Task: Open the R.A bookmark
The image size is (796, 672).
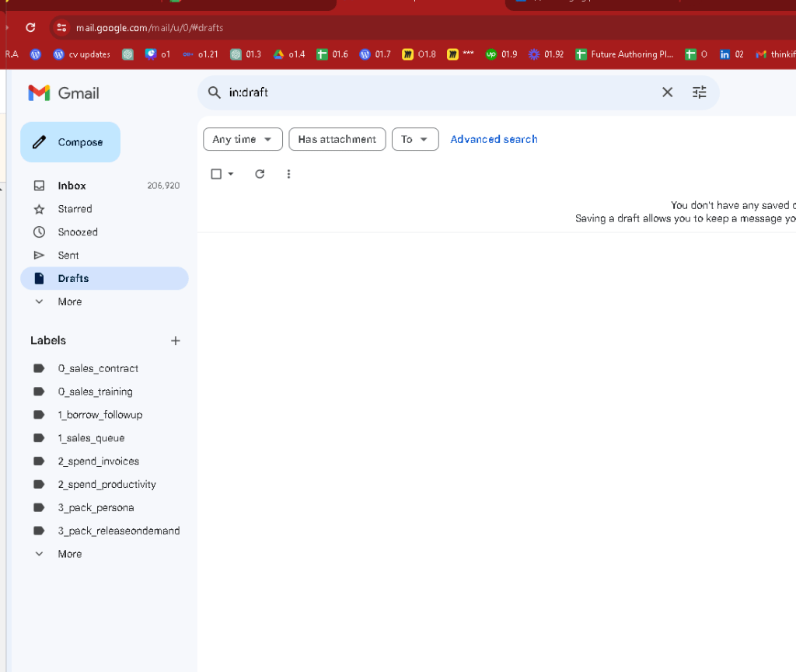Action: [11, 54]
